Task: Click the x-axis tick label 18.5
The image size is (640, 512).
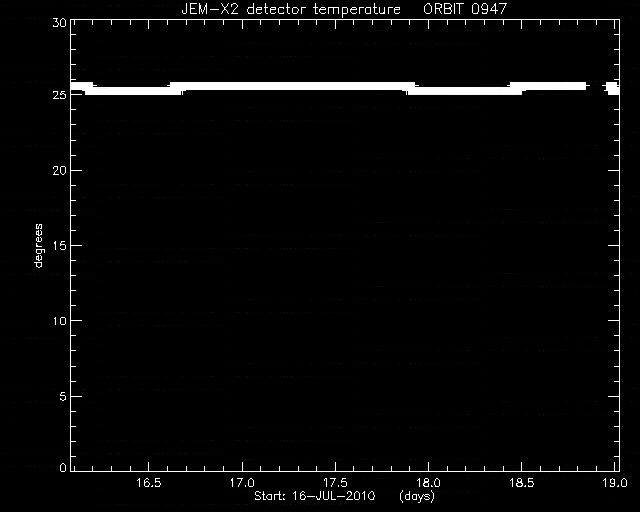Action: coord(522,483)
